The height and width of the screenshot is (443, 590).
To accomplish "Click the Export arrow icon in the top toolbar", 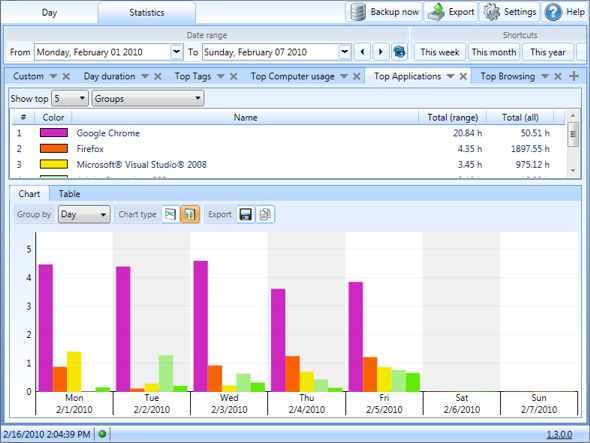I will click(x=436, y=12).
